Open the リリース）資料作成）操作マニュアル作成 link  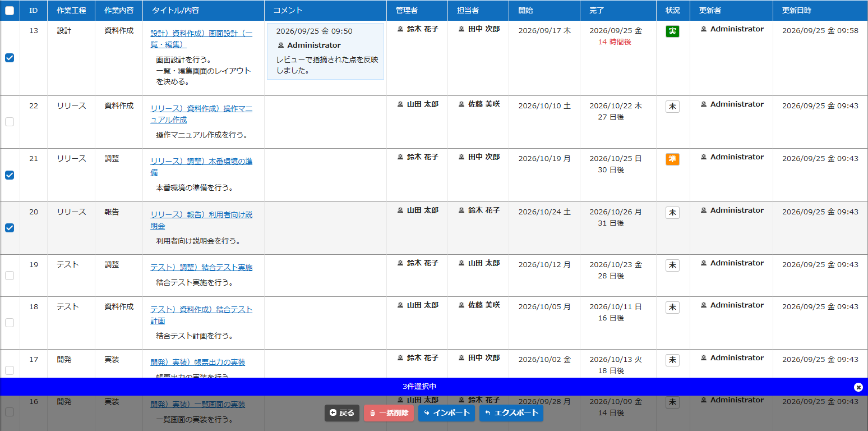click(x=201, y=114)
